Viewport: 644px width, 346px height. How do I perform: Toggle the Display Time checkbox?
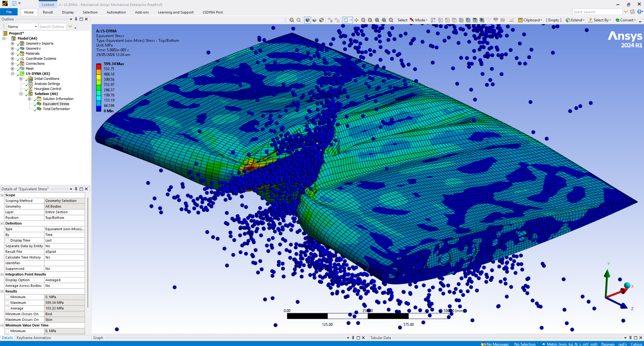coord(7,240)
